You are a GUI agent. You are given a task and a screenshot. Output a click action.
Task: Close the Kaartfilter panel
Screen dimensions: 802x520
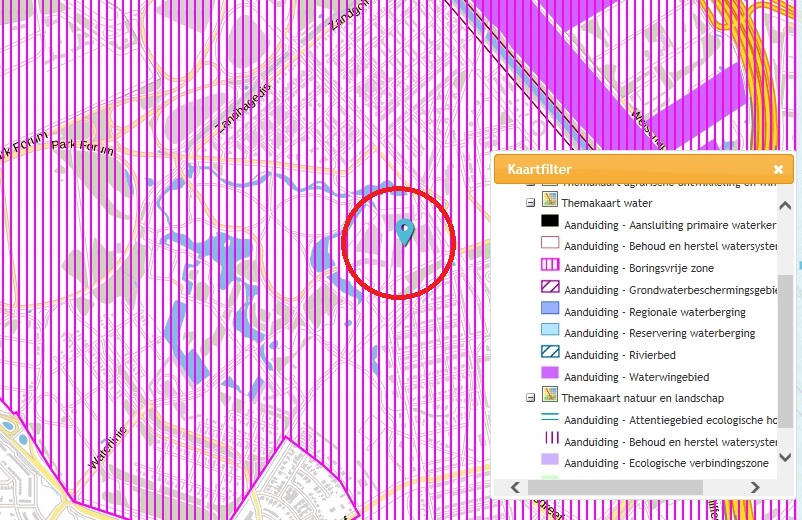pos(778,170)
